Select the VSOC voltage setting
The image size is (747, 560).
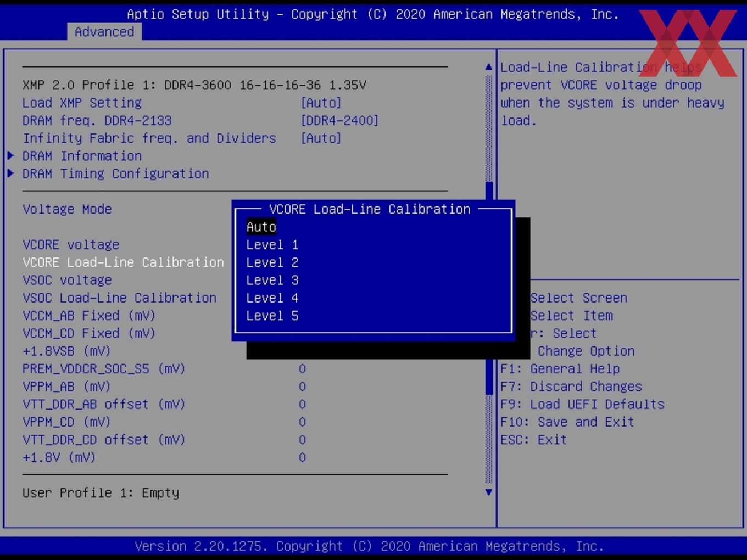click(67, 280)
